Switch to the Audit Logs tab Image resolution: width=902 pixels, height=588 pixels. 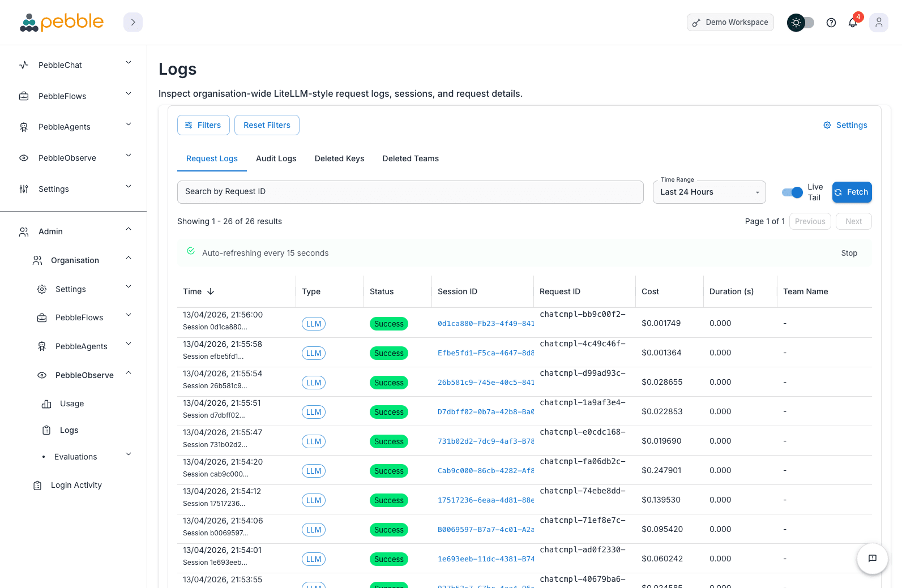pyautogui.click(x=276, y=158)
